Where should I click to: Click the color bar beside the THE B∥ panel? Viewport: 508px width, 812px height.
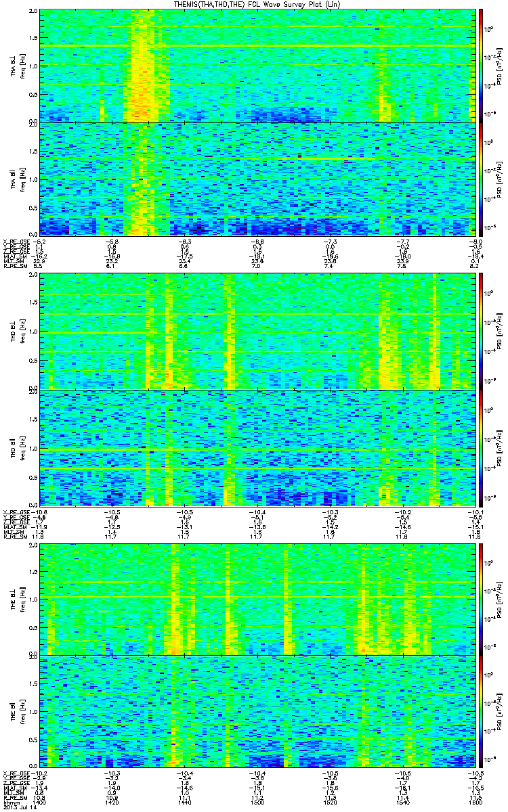(x=480, y=712)
